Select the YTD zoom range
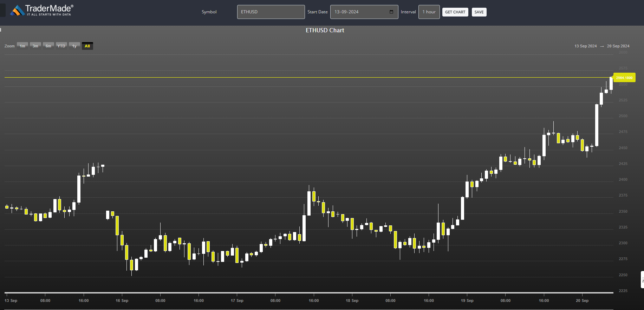The width and height of the screenshot is (644, 310). tap(61, 46)
